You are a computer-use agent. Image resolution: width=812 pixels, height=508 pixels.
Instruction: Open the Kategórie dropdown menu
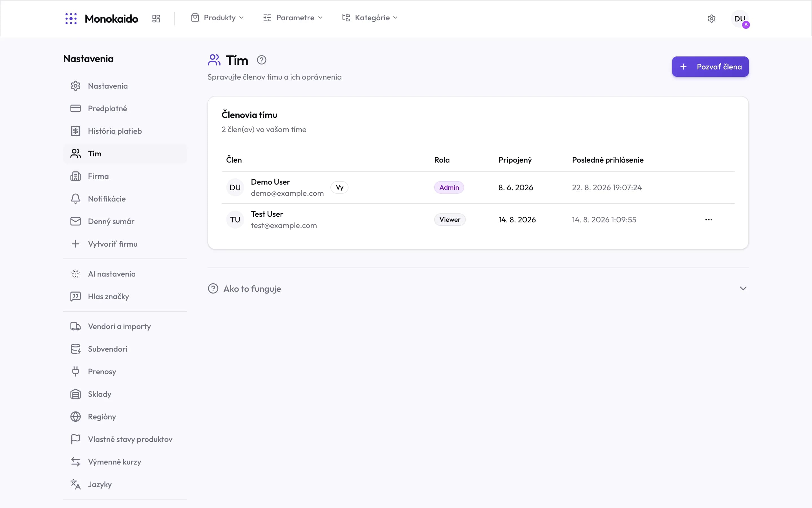[370, 18]
